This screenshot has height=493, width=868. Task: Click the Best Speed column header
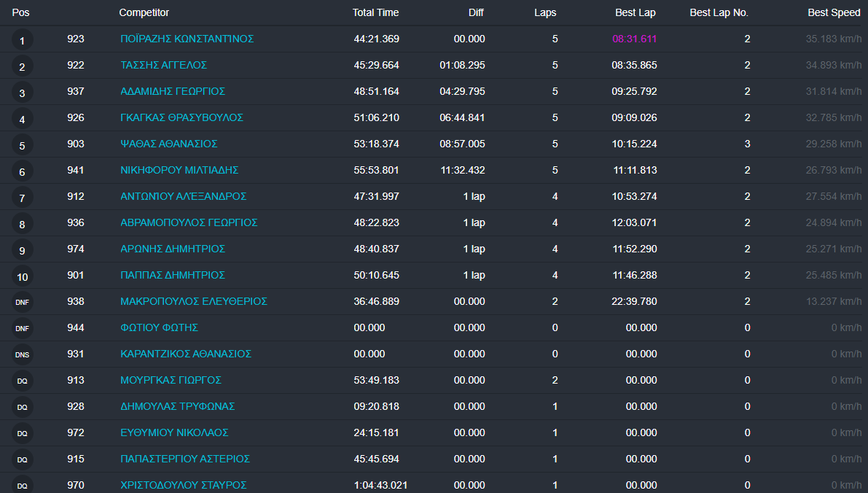(834, 12)
